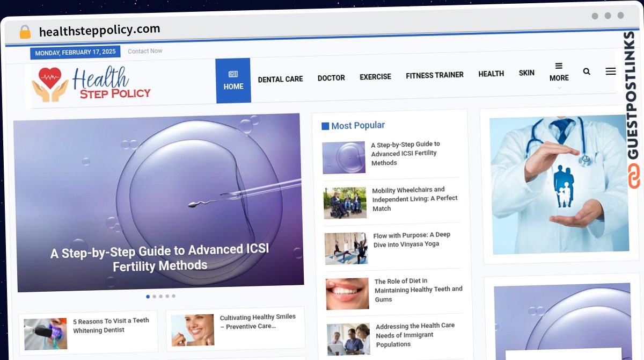Click the ICSI thumbnail in Most Popular
The height and width of the screenshot is (360, 644).
(344, 157)
